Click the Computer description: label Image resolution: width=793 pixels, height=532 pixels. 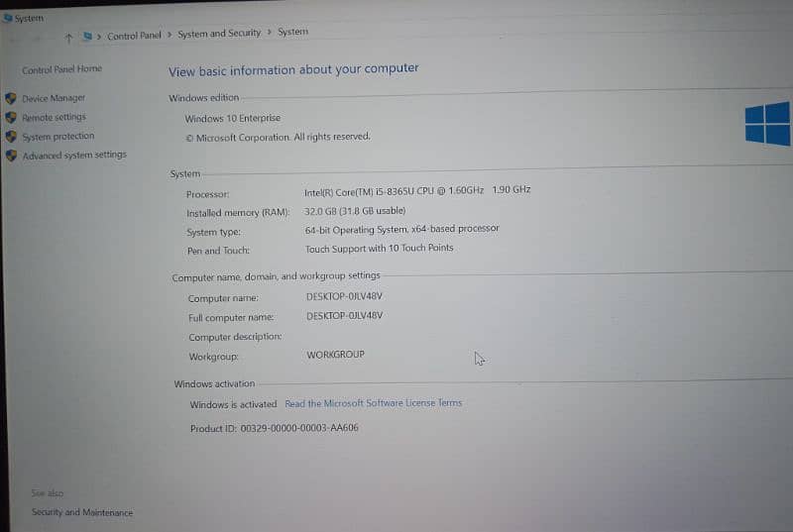point(235,337)
